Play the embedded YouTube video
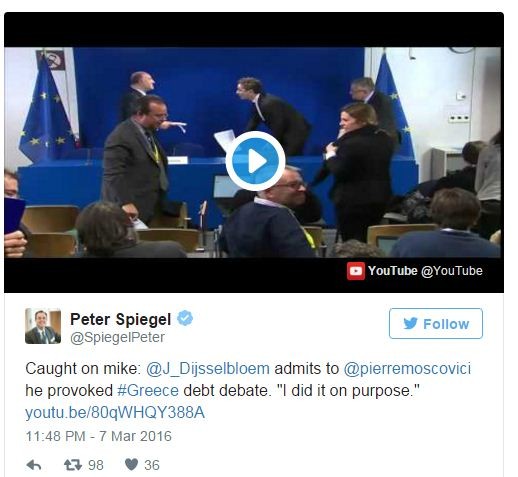The height and width of the screenshot is (477, 518). pos(255,161)
